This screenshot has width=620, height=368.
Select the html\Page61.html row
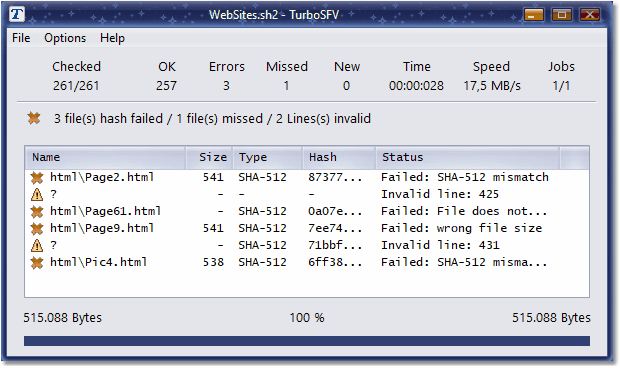[307, 211]
